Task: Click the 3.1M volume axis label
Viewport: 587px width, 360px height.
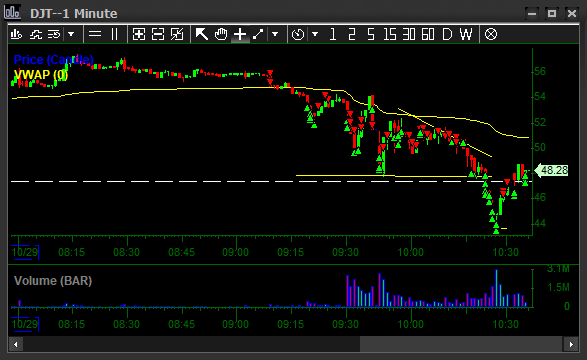Action: pos(558,269)
